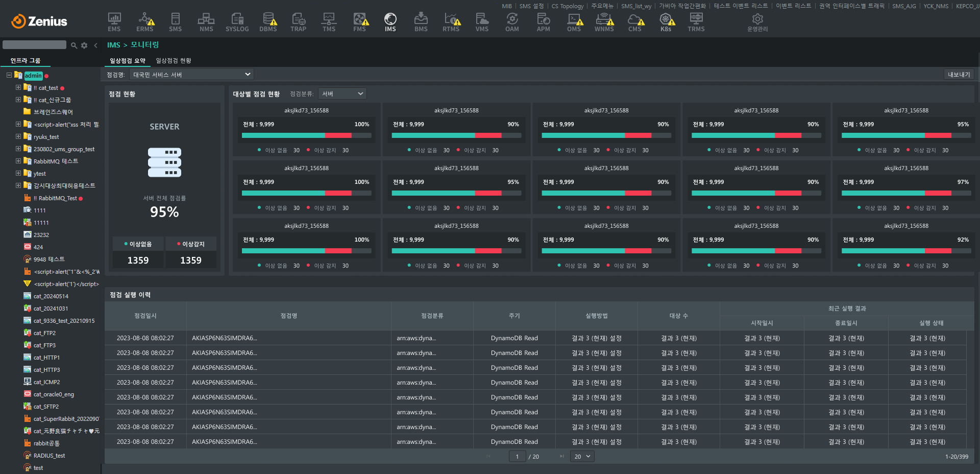Open the WNMS module
Screen dimensions: 980x474
[604, 22]
